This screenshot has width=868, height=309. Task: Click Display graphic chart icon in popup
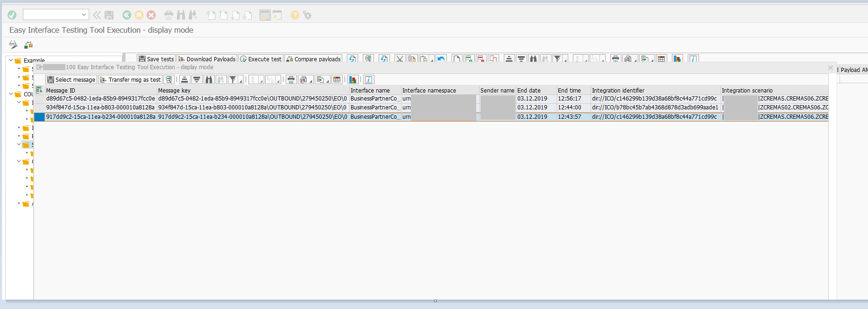(x=353, y=80)
